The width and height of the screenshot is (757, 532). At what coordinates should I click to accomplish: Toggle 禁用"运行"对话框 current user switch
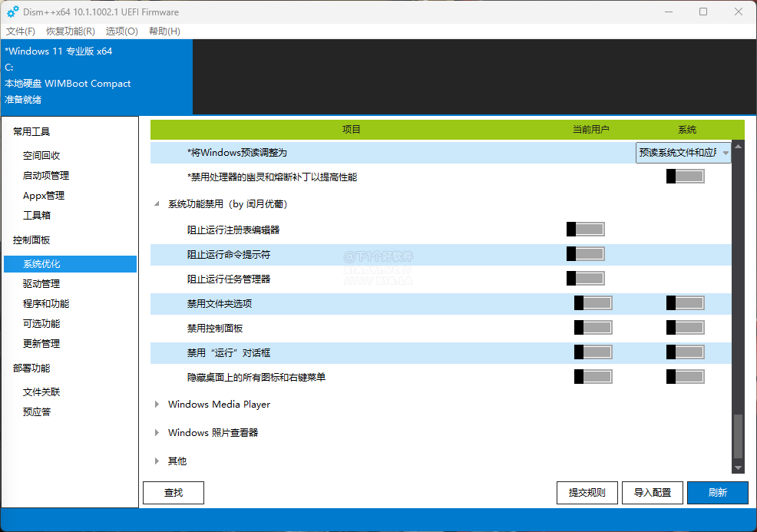click(x=593, y=352)
